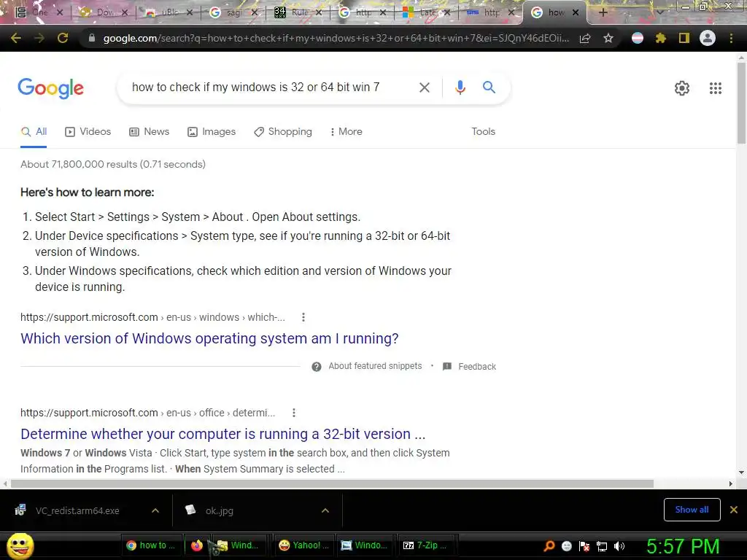Screen dimensions: 747x560
Task: Close the 'Dow' browser tab
Action: point(125,13)
